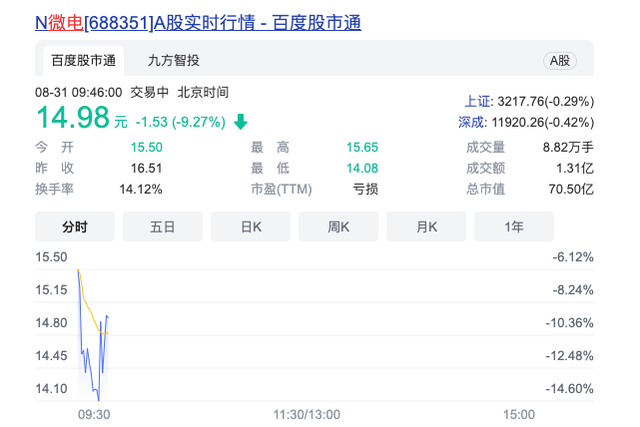The width and height of the screenshot is (640, 427).
Task: Click the green down-arrow price change icon
Action: (x=240, y=122)
